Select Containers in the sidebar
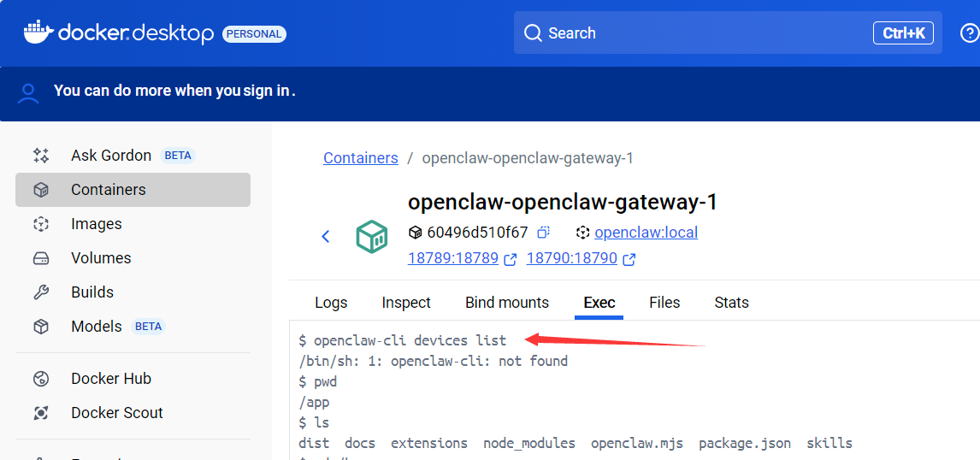 click(133, 189)
